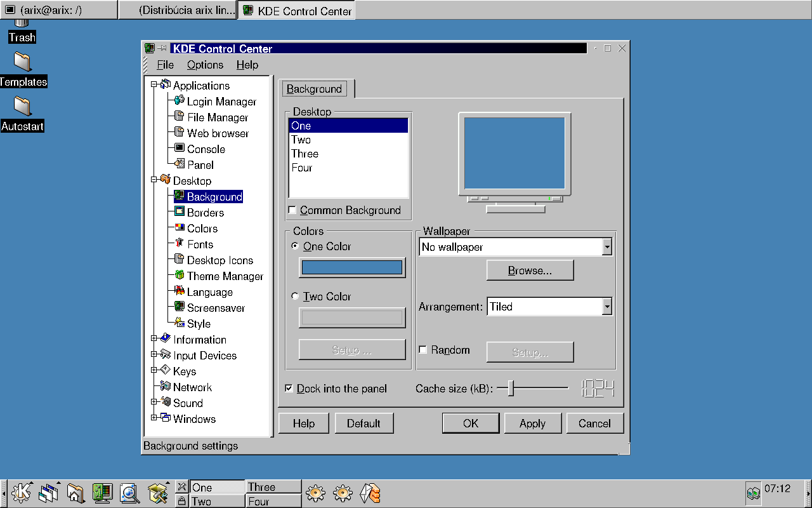
Task: Collapse the Applications tree branch
Action: [x=154, y=85]
